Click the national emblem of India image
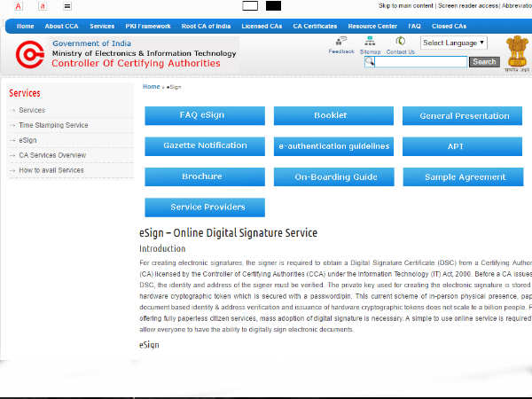 tap(517, 52)
